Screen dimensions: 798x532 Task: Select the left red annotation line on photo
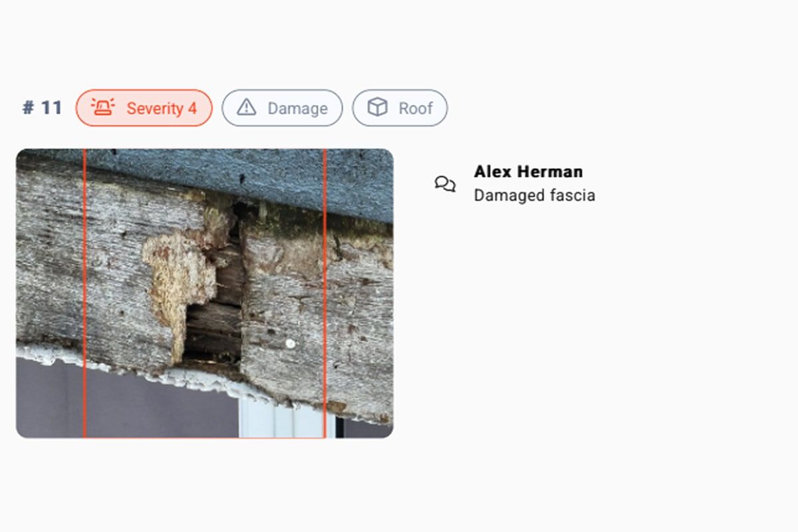[84, 293]
